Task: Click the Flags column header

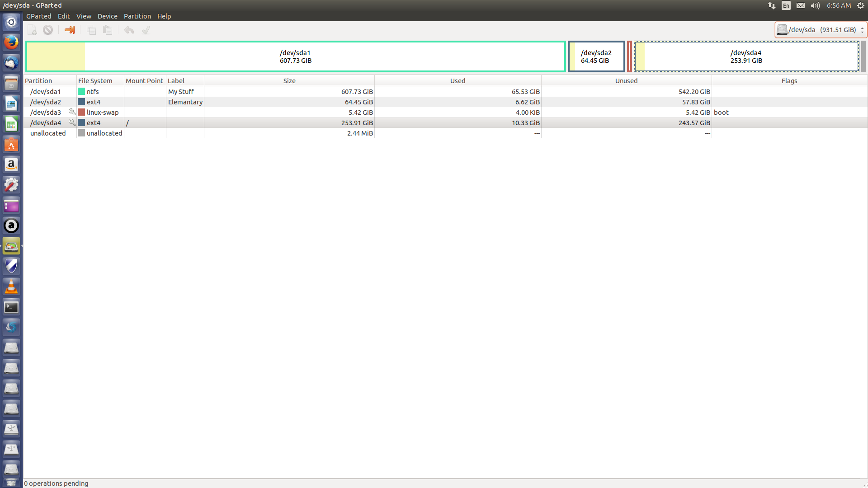Action: point(789,81)
